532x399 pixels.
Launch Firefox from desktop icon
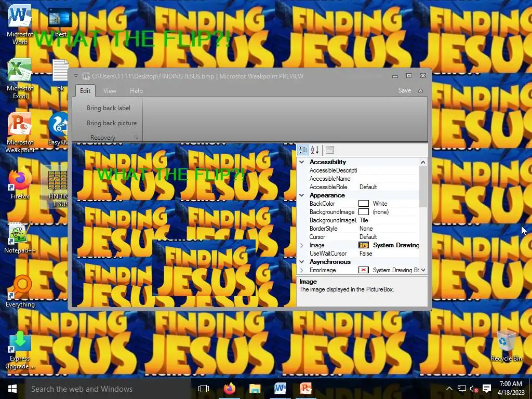pyautogui.click(x=20, y=184)
